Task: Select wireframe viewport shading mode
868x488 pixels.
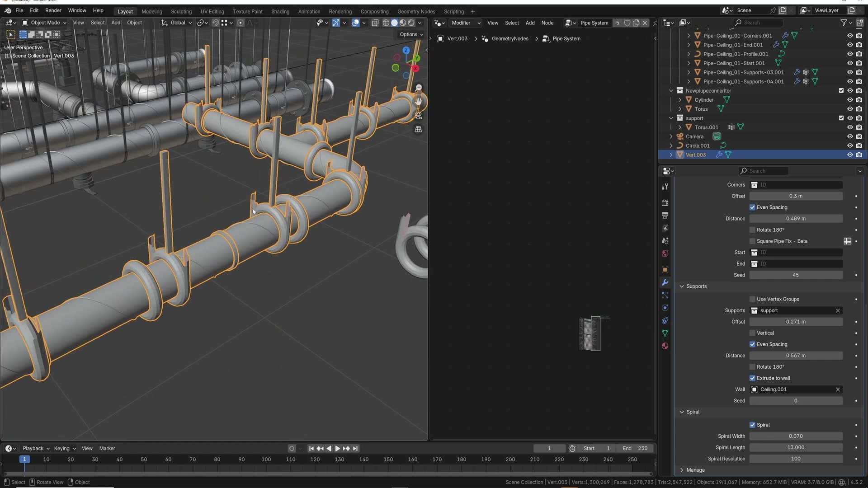Action: pyautogui.click(x=386, y=23)
